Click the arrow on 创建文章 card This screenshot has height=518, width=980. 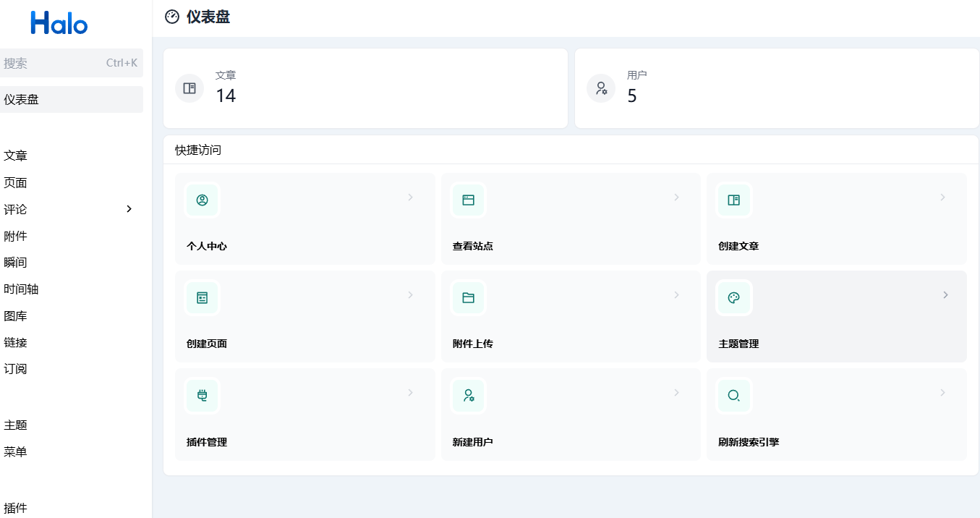[x=942, y=197]
